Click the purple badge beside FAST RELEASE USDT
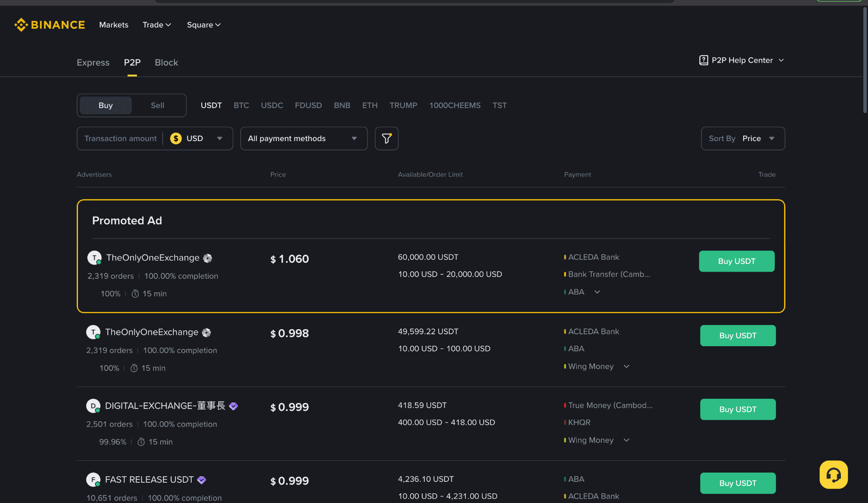The image size is (868, 503). 202,480
